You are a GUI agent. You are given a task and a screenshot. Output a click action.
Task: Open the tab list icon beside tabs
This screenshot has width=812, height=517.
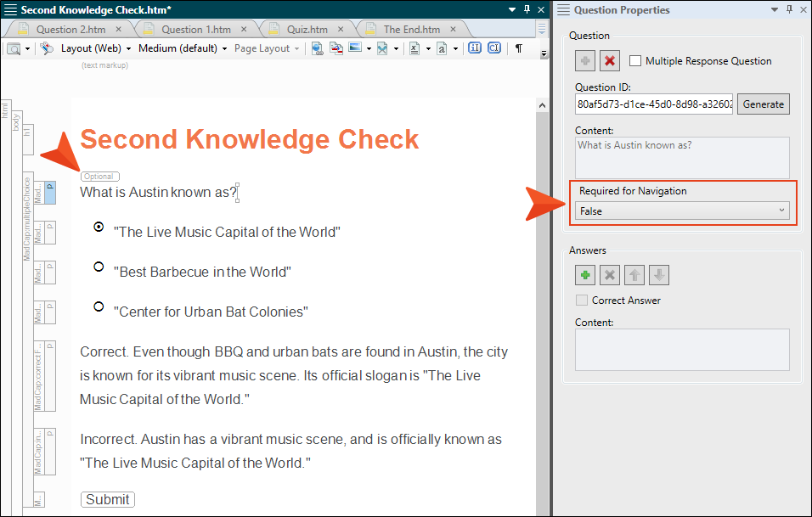[x=542, y=29]
